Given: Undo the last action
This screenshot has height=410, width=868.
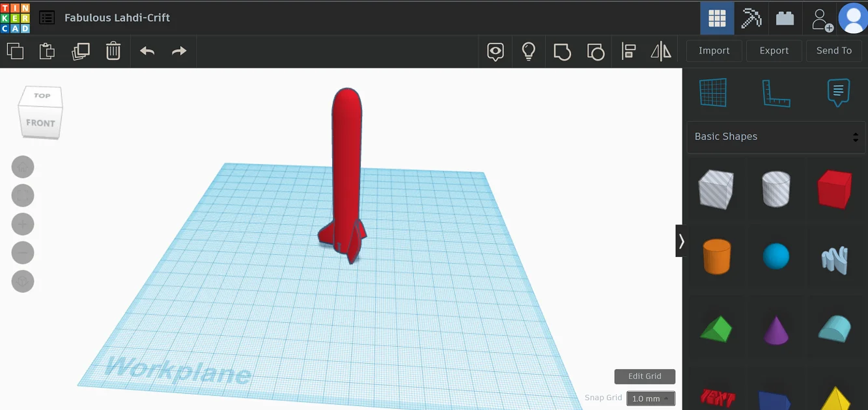Looking at the screenshot, I should coord(147,51).
